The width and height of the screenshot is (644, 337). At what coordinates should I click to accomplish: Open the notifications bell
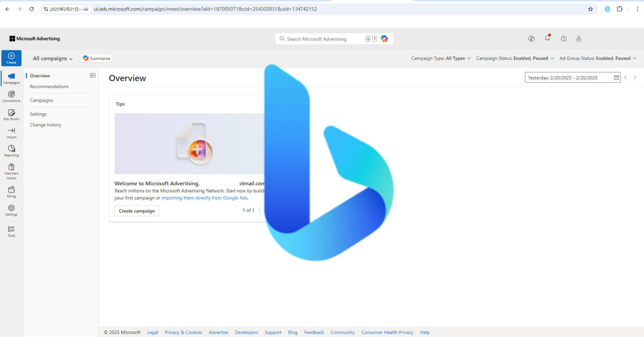tap(547, 38)
